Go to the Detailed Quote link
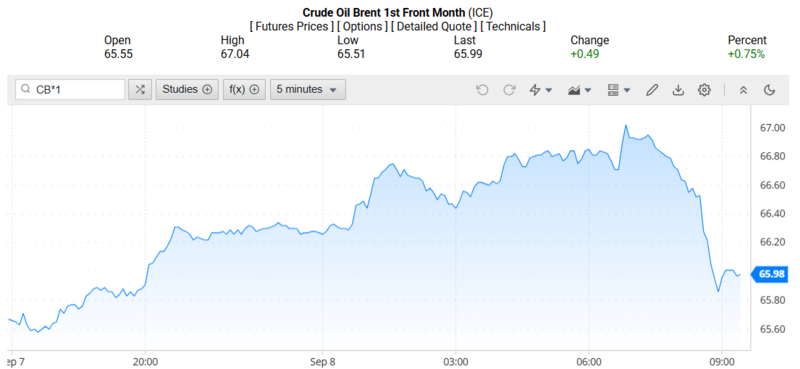The width and height of the screenshot is (800, 369). tap(434, 26)
